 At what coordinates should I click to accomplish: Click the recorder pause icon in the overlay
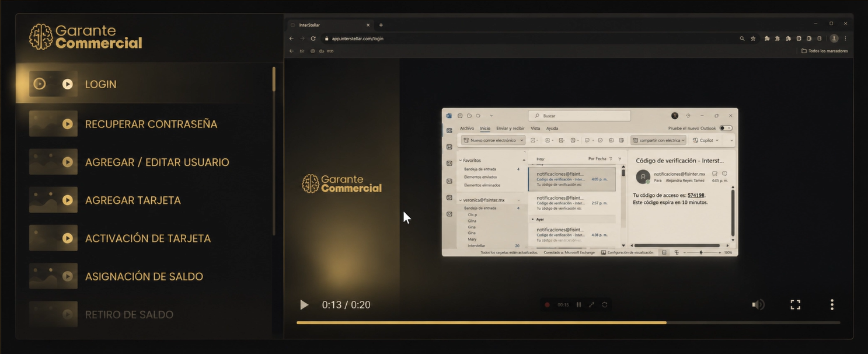pos(578,305)
